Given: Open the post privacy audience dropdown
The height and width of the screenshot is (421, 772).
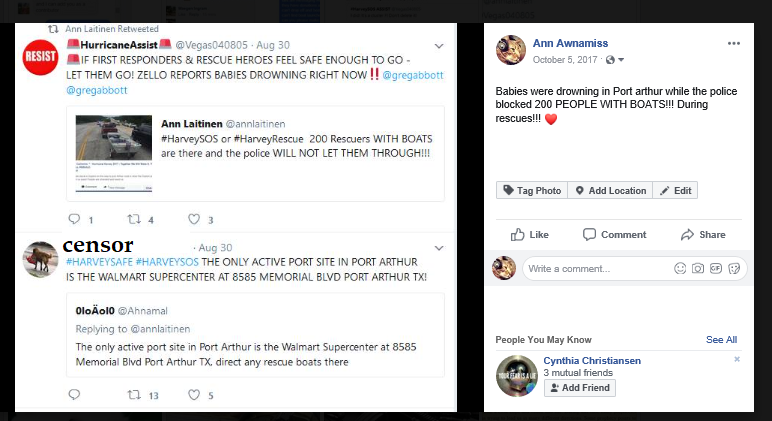Looking at the screenshot, I should pos(607,59).
